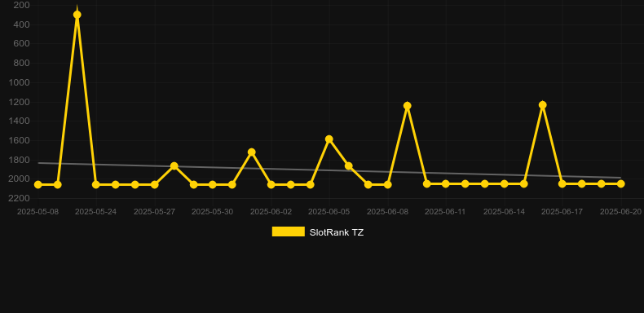Select the 2025-06-05 peak near 1580
Image resolution: width=644 pixels, height=313 pixels.
(x=329, y=139)
